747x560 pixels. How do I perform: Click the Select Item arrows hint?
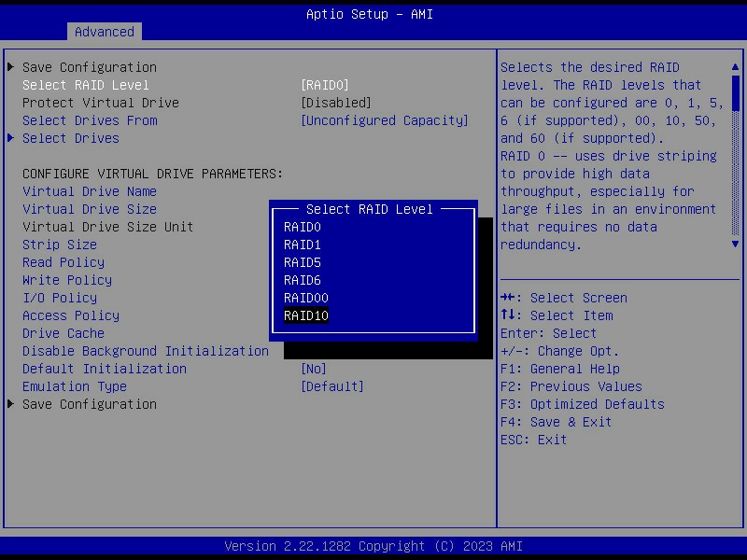[x=557, y=315]
